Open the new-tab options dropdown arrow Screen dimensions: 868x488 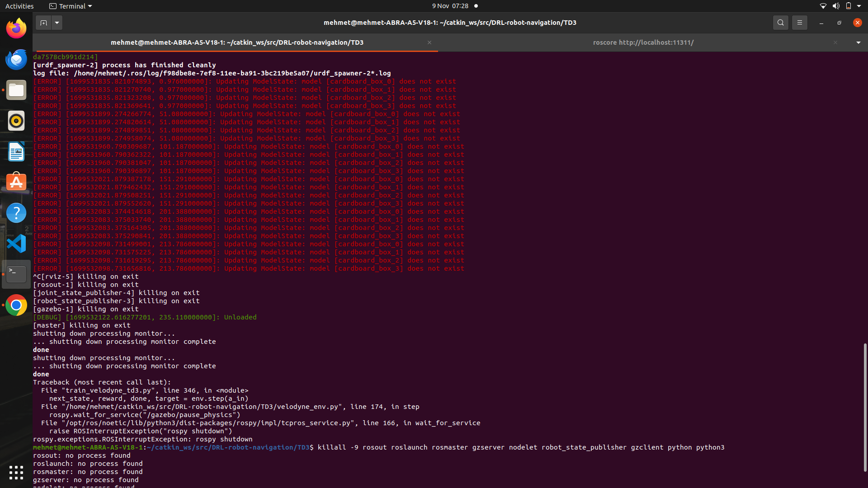pyautogui.click(x=57, y=23)
